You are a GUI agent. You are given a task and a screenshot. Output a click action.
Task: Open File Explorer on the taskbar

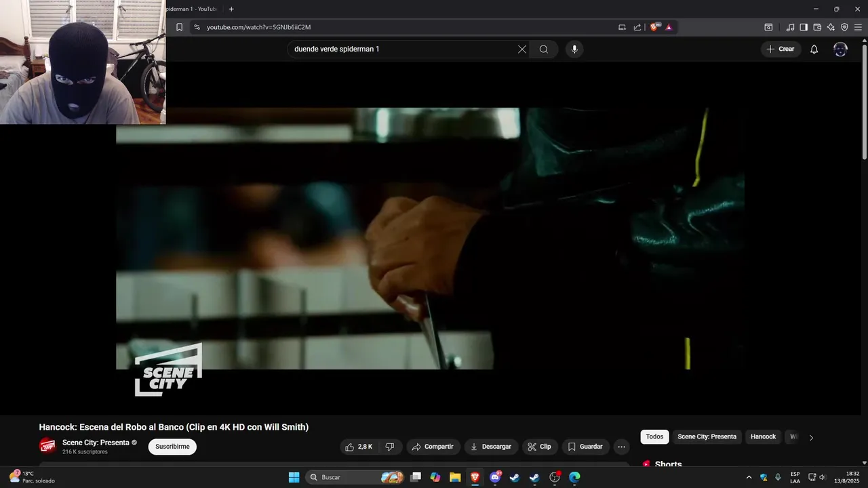[x=455, y=477]
